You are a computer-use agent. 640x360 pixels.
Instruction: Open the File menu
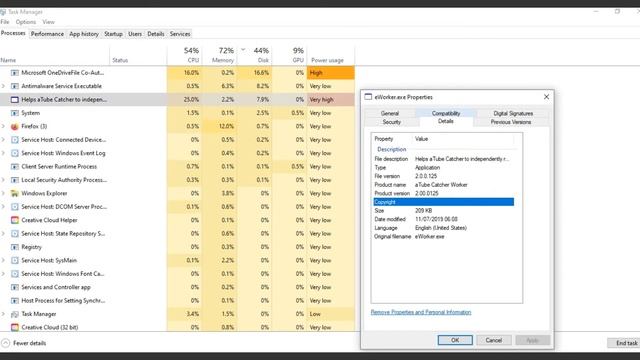point(5,22)
